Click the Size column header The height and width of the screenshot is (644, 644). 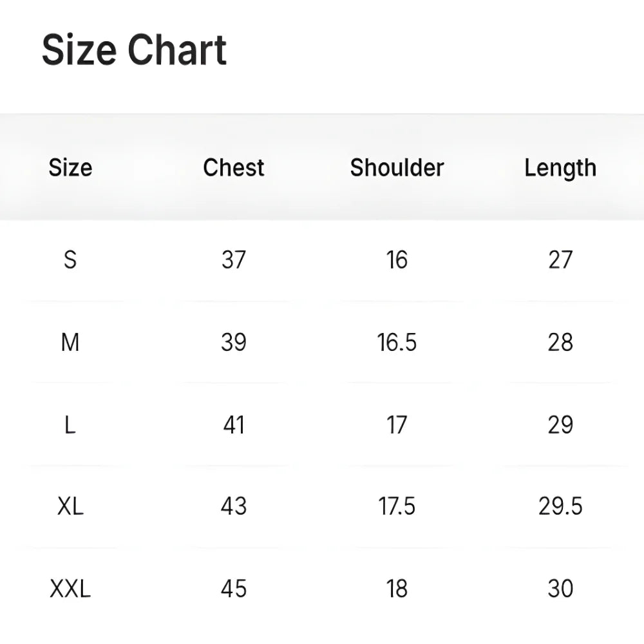70,168
